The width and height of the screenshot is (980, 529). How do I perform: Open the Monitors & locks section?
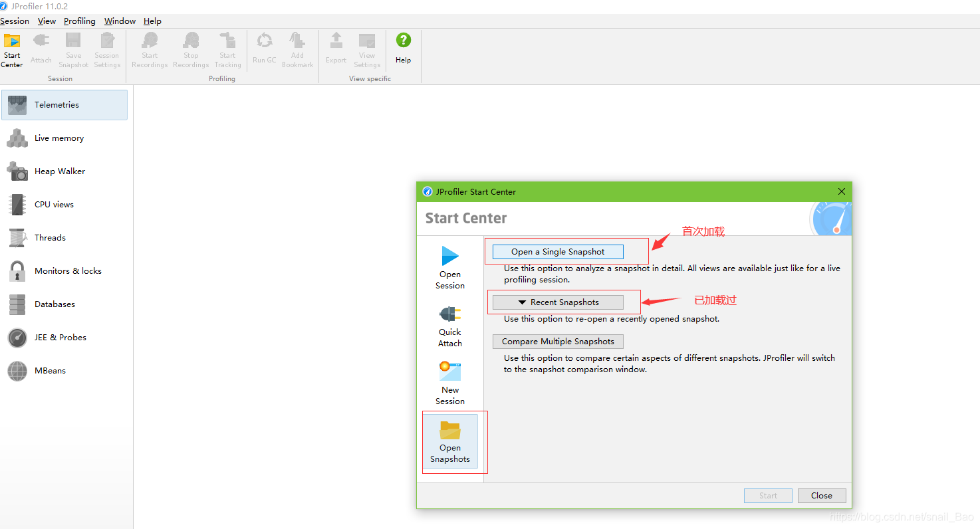point(64,271)
